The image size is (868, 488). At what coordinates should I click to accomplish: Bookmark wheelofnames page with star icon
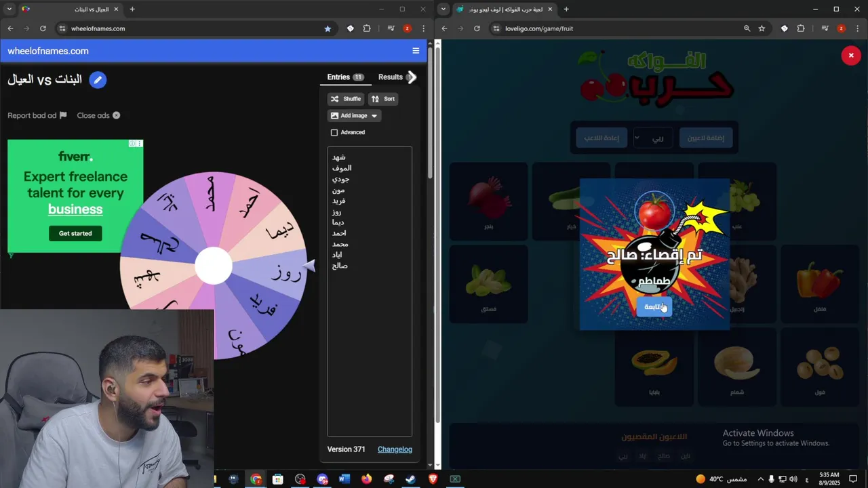pyautogui.click(x=328, y=28)
